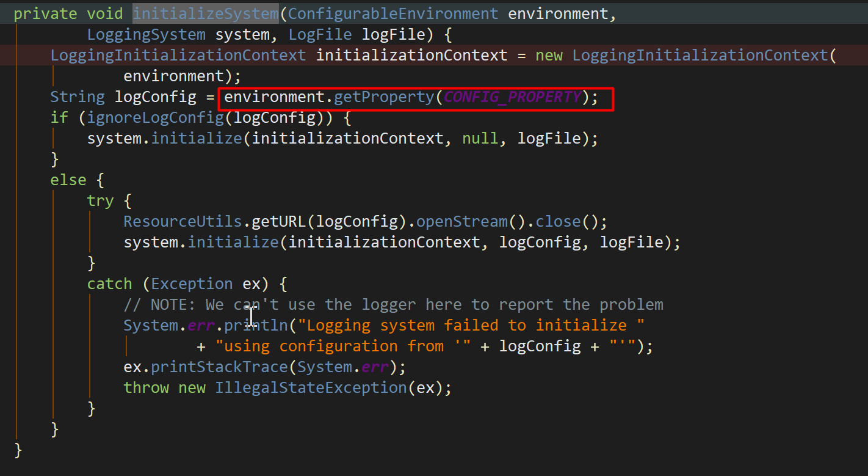The image size is (868, 476).
Task: Click the ignoreLogConfig method reference
Action: click(154, 117)
